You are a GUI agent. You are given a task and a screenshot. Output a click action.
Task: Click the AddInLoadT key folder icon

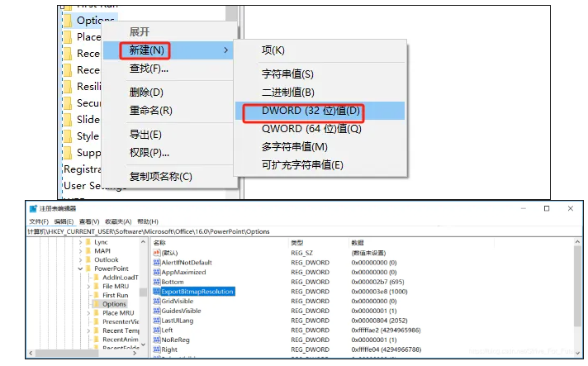click(97, 278)
